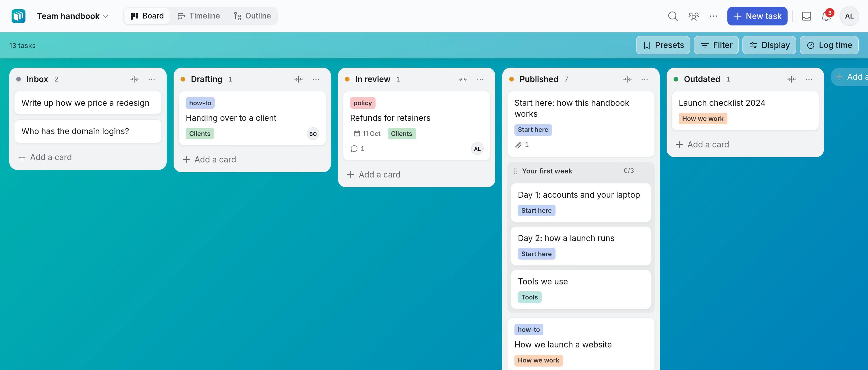
Task: Click the 0/3 progress counter
Action: [628, 171]
